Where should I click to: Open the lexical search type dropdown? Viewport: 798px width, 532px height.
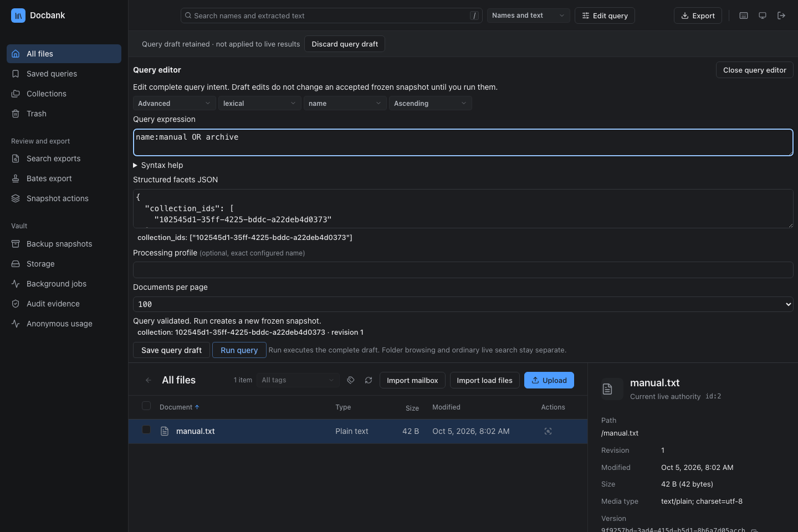260,103
